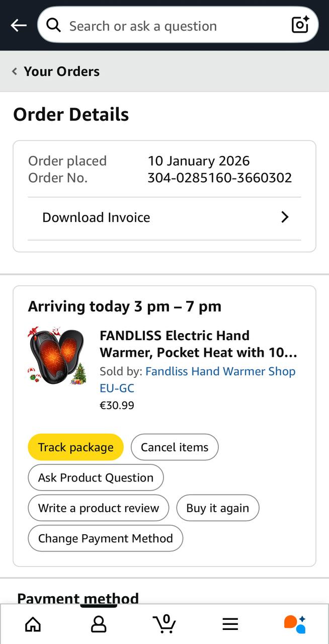Tap Buy it again button
This screenshot has width=329, height=644.
click(217, 508)
